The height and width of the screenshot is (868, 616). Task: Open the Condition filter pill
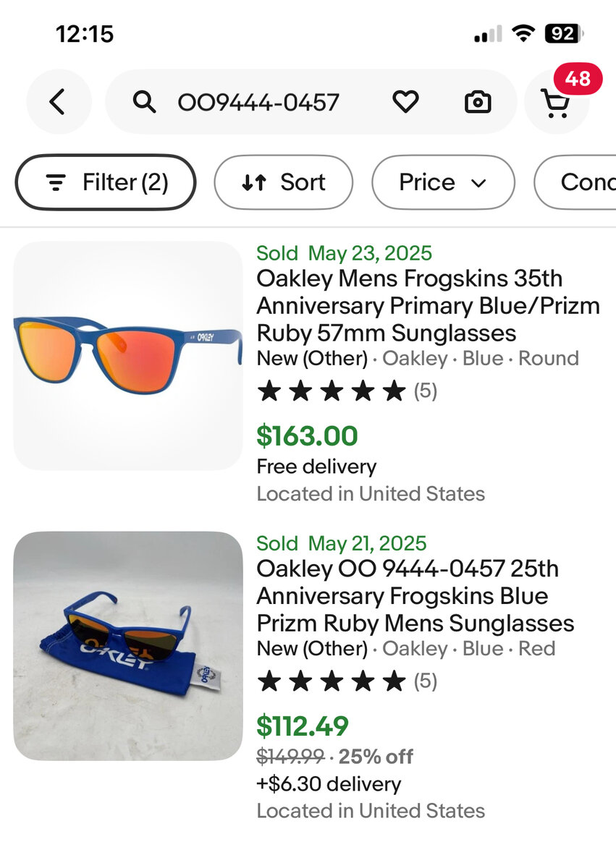click(x=579, y=182)
